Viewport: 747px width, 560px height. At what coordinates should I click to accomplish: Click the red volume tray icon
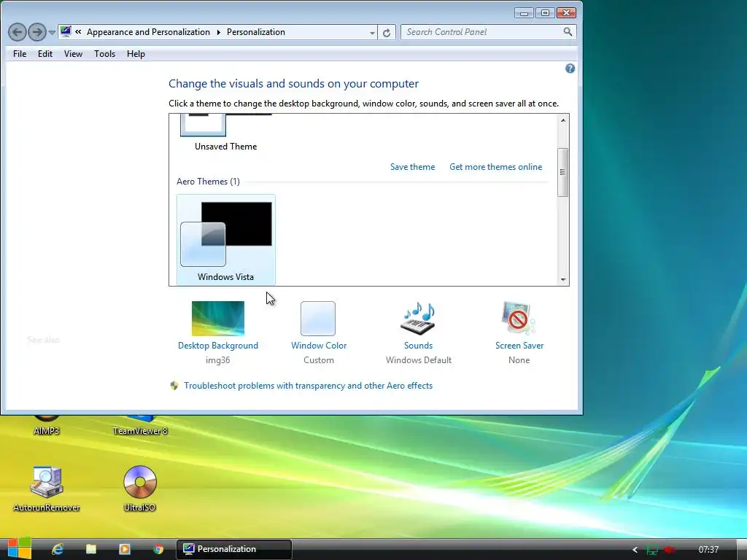(x=670, y=550)
